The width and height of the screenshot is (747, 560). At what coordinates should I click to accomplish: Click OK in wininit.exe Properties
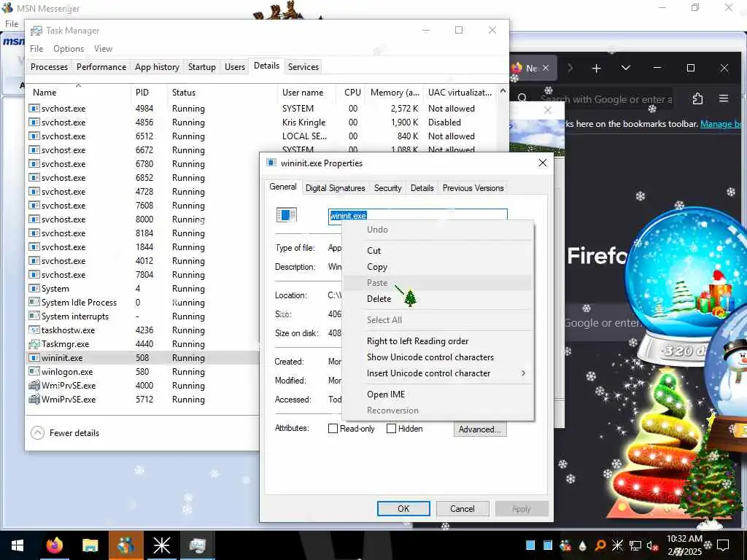tap(403, 508)
